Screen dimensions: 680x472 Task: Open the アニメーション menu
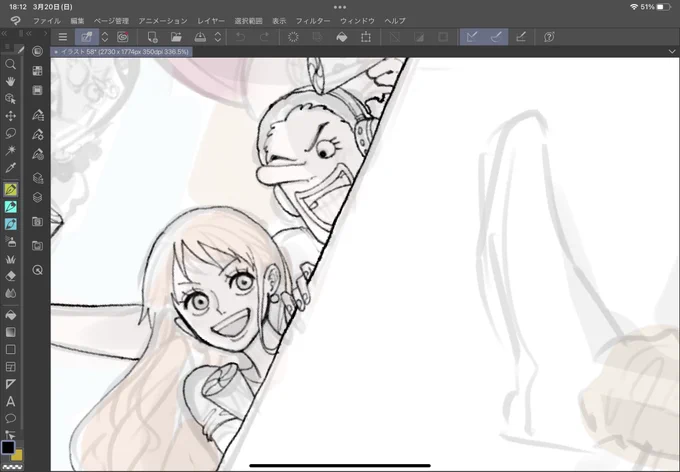pyautogui.click(x=163, y=21)
